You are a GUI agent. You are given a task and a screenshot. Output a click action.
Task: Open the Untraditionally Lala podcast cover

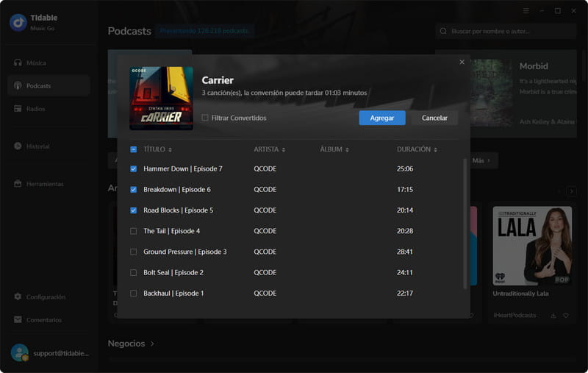[532, 246]
